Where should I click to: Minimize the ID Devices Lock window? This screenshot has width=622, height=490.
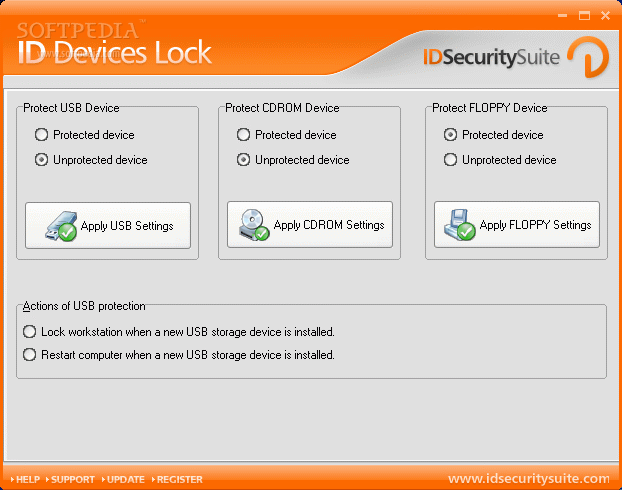click(x=562, y=16)
